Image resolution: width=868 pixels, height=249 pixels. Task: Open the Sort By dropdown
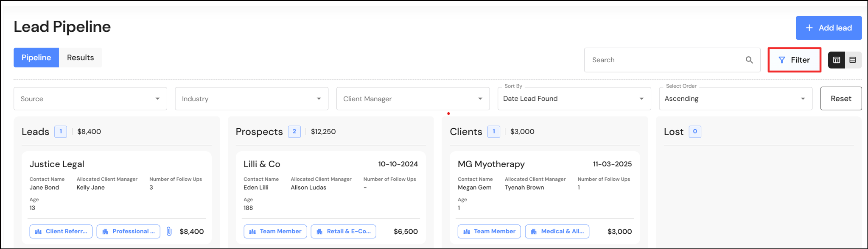(x=574, y=99)
